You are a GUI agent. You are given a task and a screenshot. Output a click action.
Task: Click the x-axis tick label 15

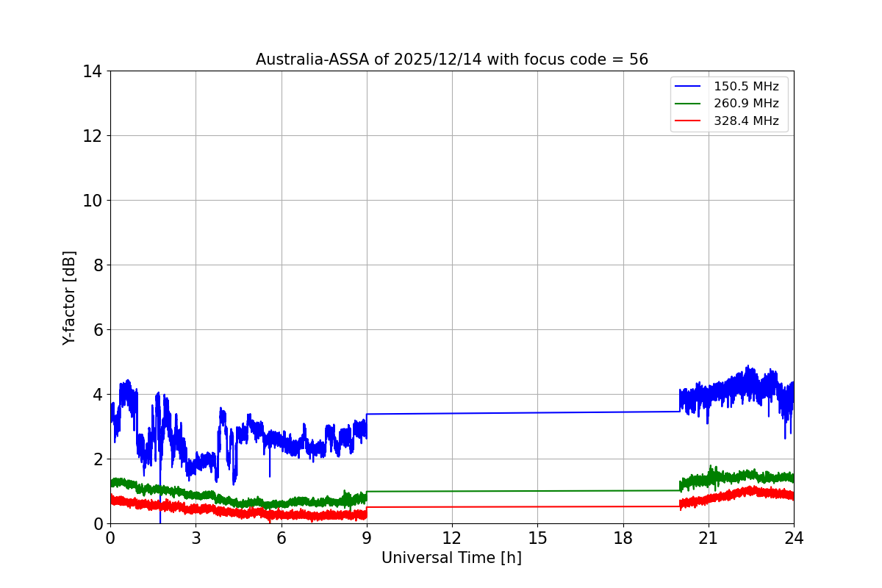537,538
